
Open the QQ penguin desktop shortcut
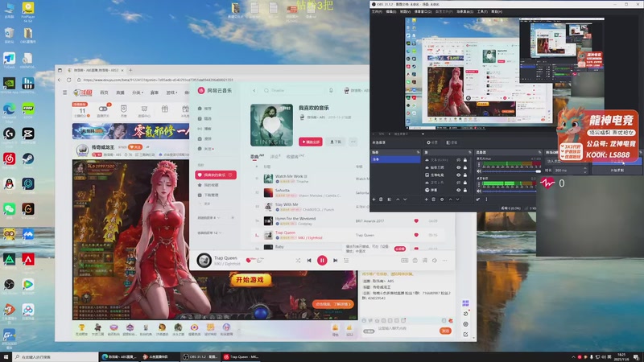pos(9,184)
